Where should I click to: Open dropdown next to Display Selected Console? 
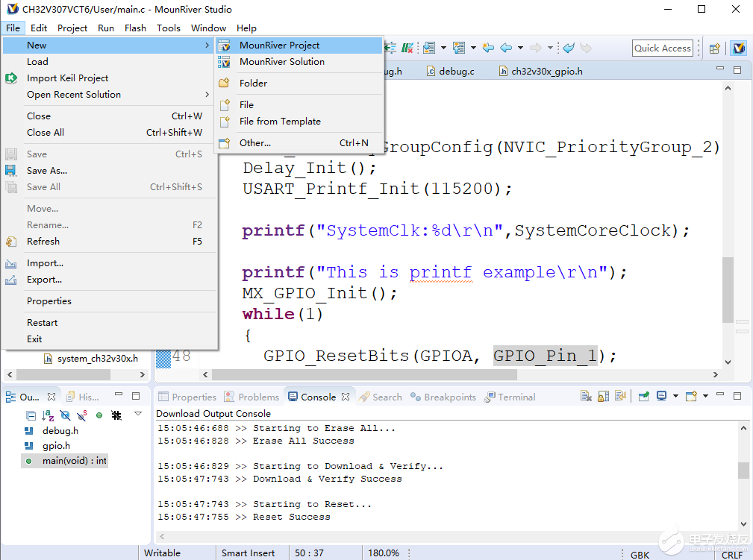(675, 396)
